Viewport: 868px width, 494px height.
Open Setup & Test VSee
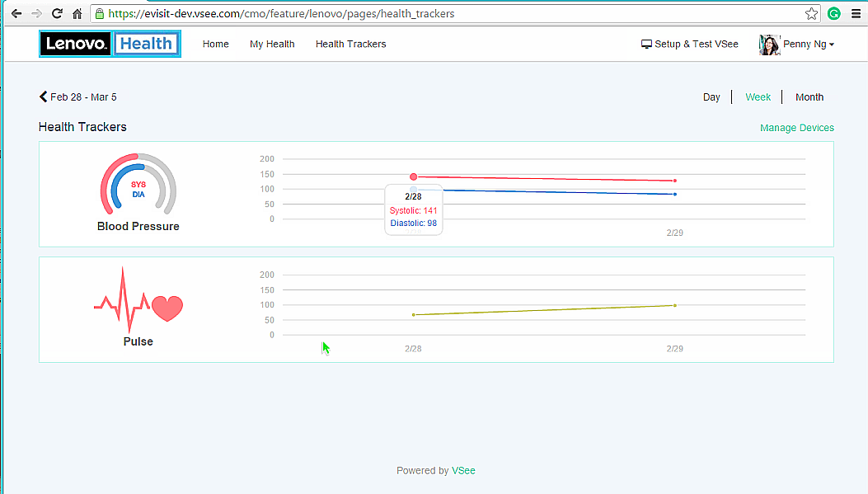click(x=690, y=44)
